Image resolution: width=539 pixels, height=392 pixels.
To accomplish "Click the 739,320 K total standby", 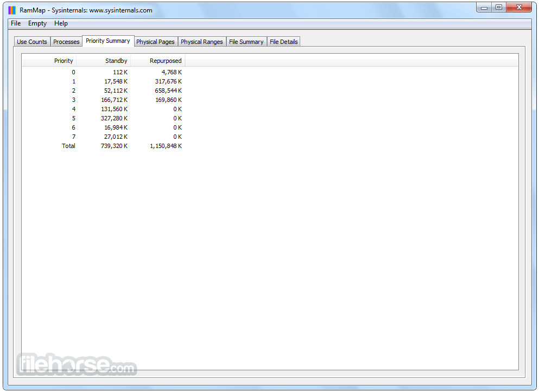I will 115,146.
